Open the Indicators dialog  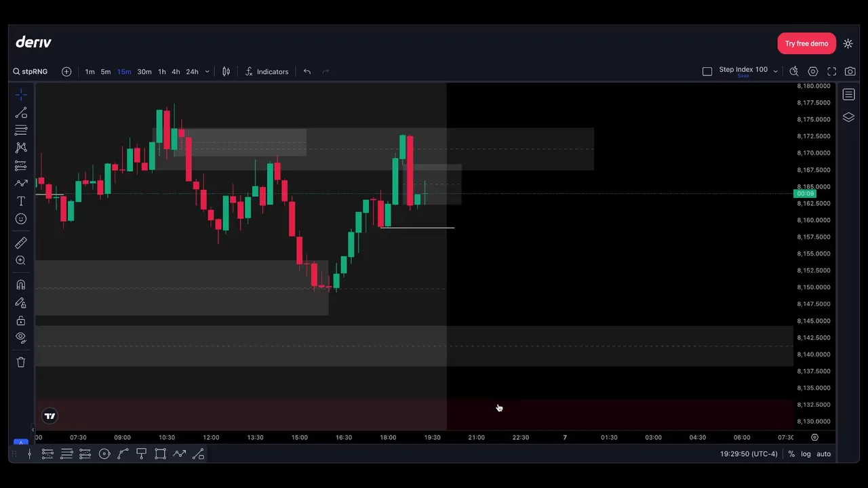267,72
